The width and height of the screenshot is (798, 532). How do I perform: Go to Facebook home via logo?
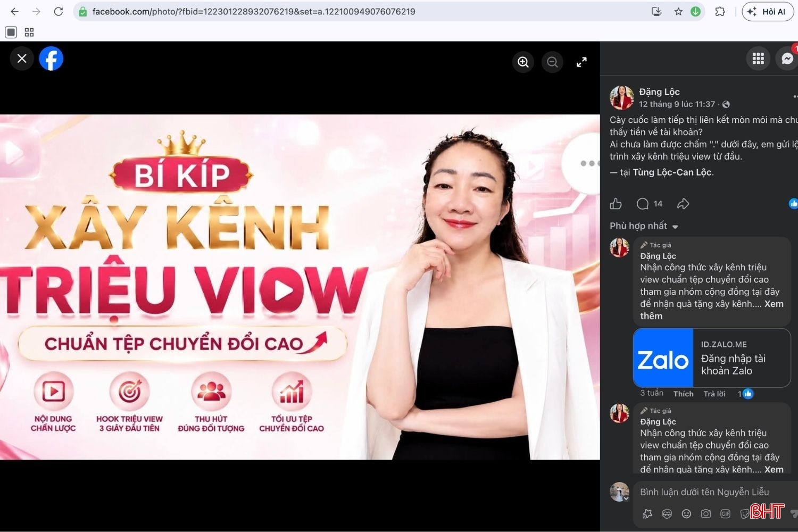[51, 59]
